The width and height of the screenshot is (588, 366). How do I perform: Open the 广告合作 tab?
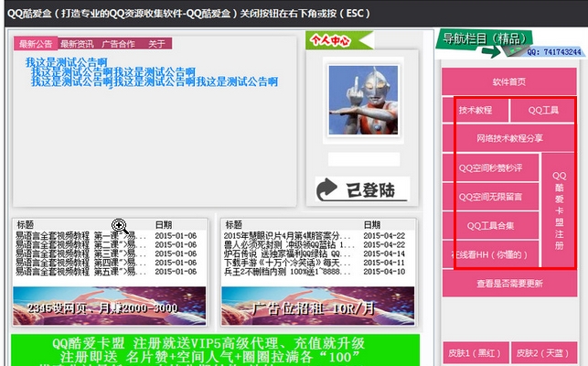[118, 44]
